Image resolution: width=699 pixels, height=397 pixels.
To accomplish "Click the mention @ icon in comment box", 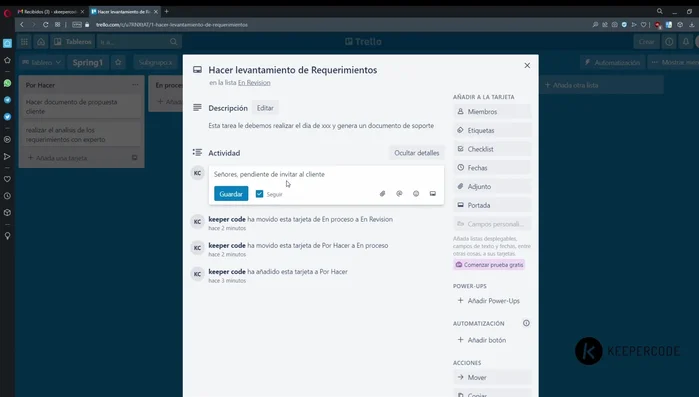I will tap(399, 194).
